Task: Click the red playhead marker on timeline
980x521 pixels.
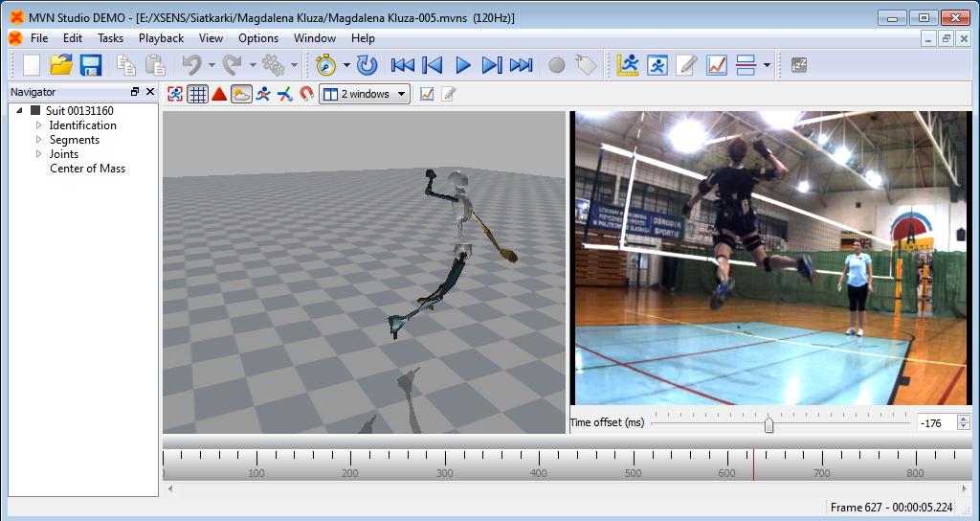Action: click(x=753, y=464)
